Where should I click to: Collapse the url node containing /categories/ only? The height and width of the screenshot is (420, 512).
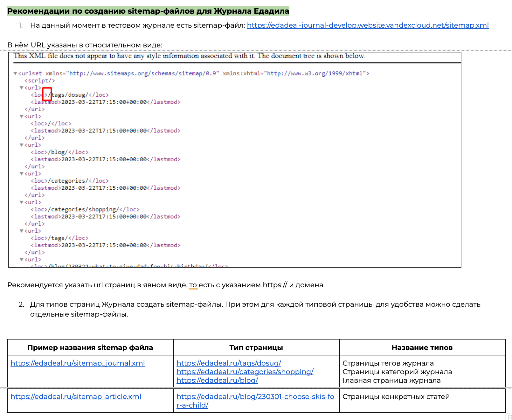22,174
